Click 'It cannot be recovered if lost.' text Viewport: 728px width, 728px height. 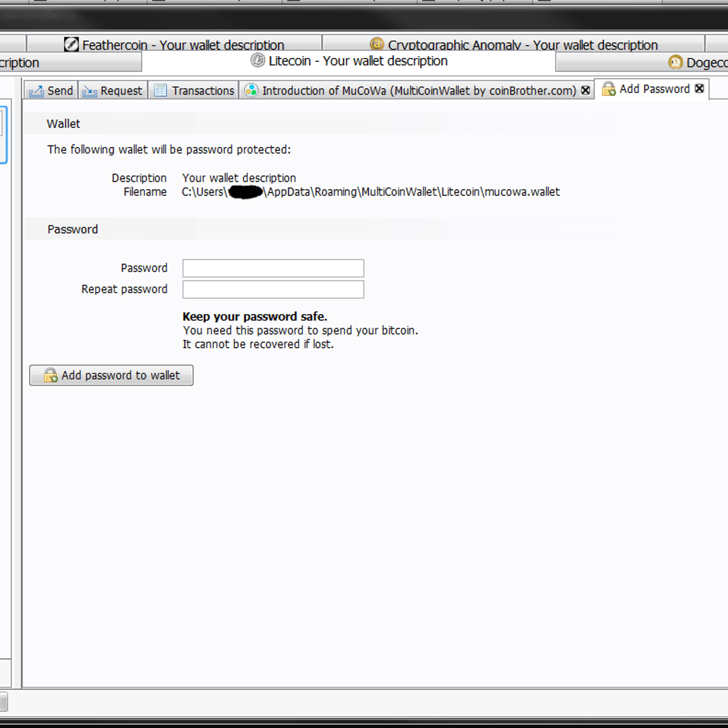coord(258,344)
